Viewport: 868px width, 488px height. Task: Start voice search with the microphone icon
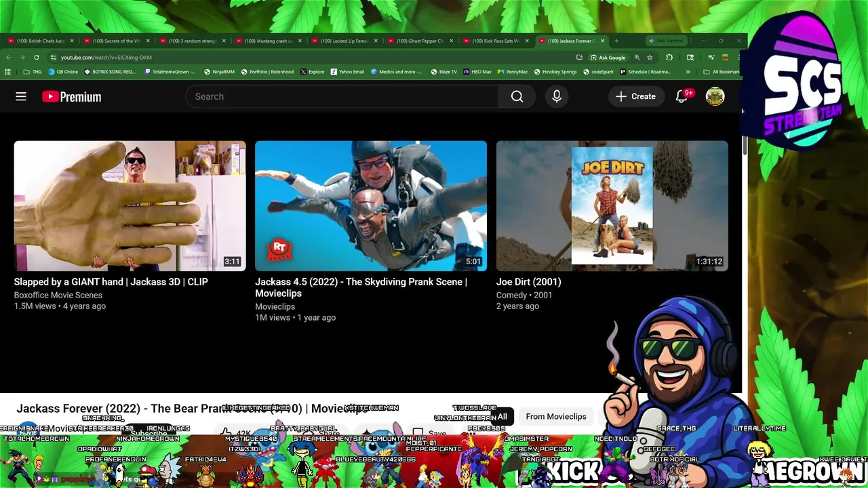557,97
